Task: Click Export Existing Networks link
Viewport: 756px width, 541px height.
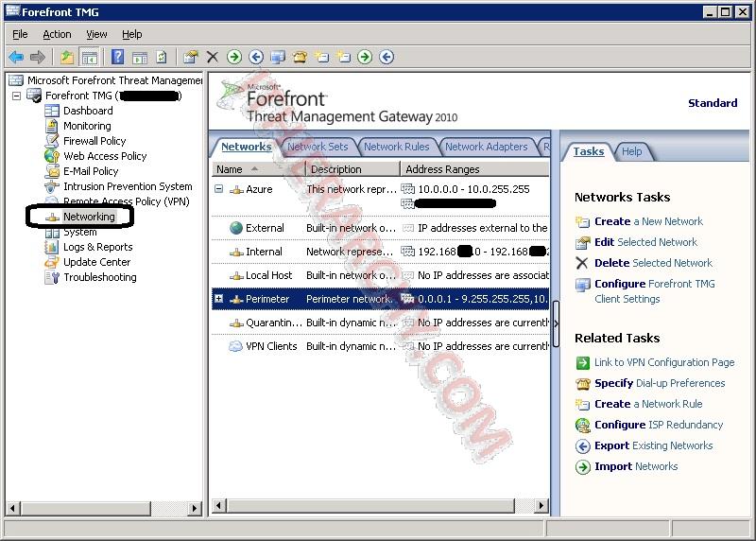Action: 653,445
